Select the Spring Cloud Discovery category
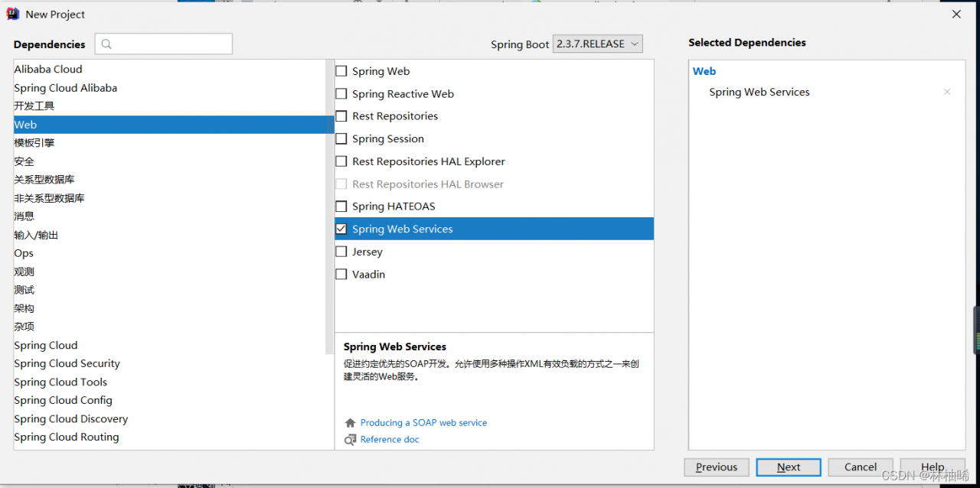This screenshot has width=980, height=488. [169, 419]
